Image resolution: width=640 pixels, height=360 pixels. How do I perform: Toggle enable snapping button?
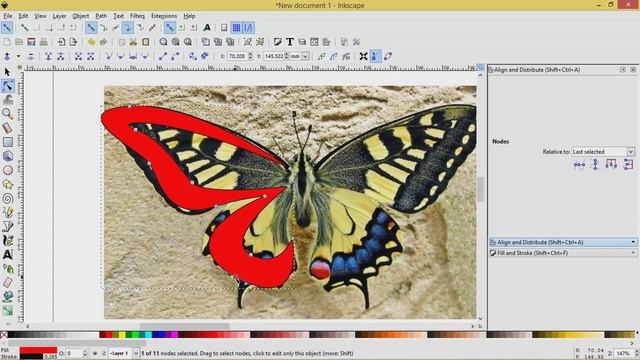[x=7, y=28]
